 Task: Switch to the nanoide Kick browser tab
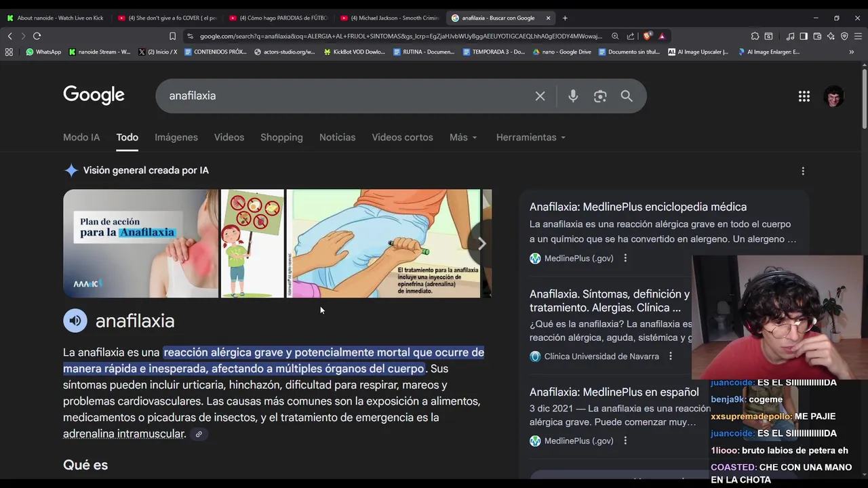(x=56, y=18)
